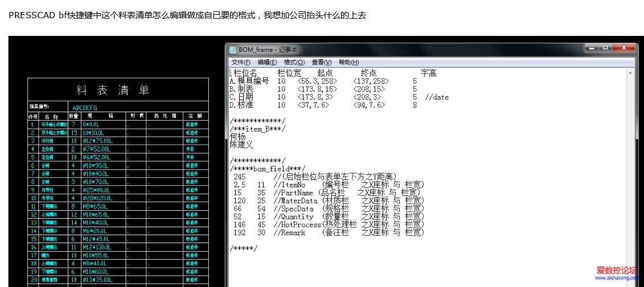Viewport: 644px width, 287px height.
Task: Click the 'B.制表' line in Notepad
Action: coord(323,89)
